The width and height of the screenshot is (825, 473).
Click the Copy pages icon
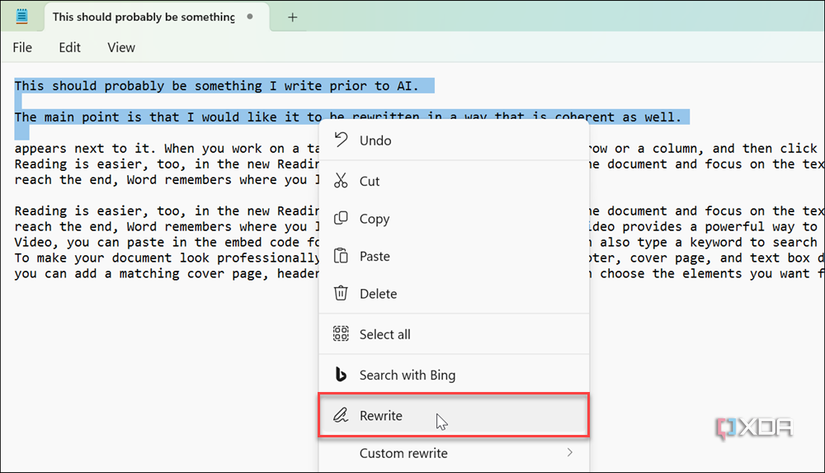coord(341,218)
